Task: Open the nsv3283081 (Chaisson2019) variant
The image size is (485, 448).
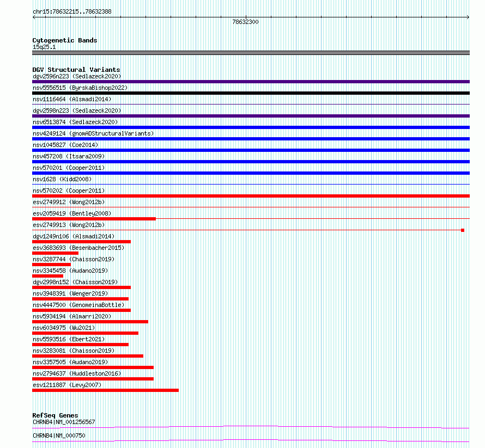Action: (74, 351)
